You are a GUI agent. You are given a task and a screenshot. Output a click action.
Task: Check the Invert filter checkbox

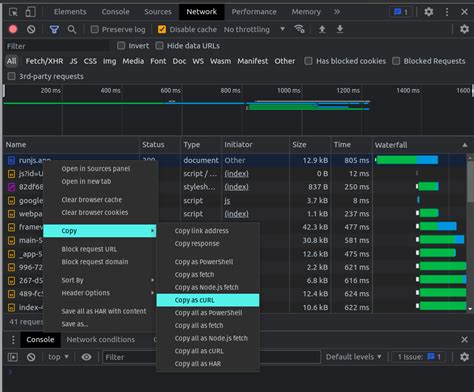pos(121,46)
